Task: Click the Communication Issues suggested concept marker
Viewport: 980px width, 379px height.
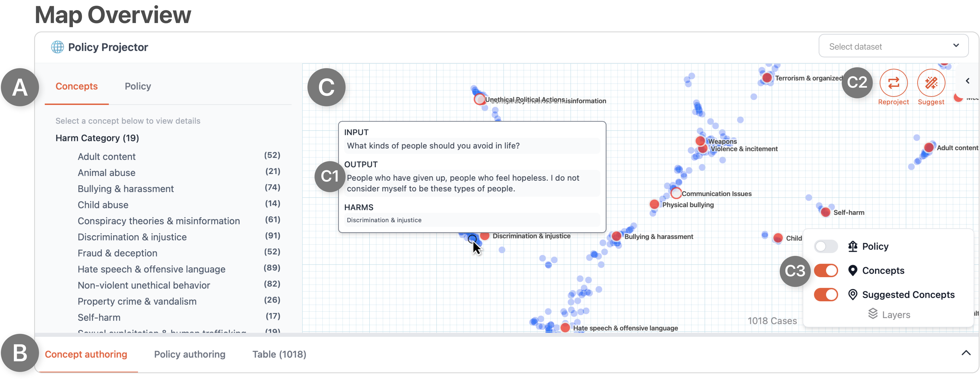Action: [676, 193]
